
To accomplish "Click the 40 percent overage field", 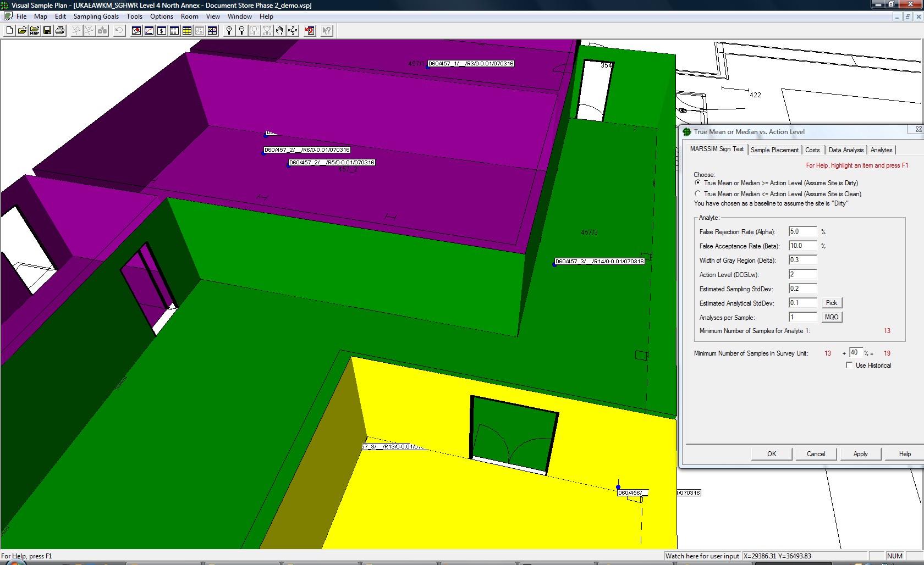I will pos(856,352).
